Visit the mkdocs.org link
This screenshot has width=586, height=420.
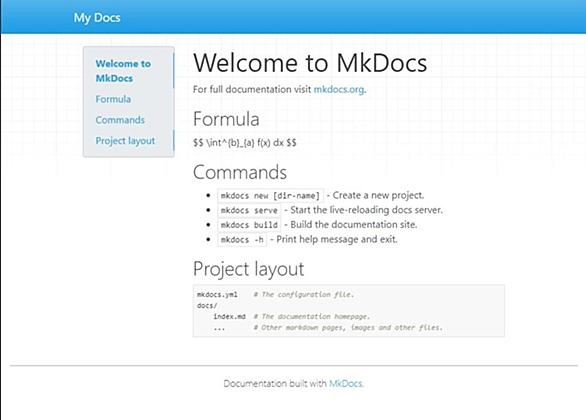pyautogui.click(x=339, y=89)
